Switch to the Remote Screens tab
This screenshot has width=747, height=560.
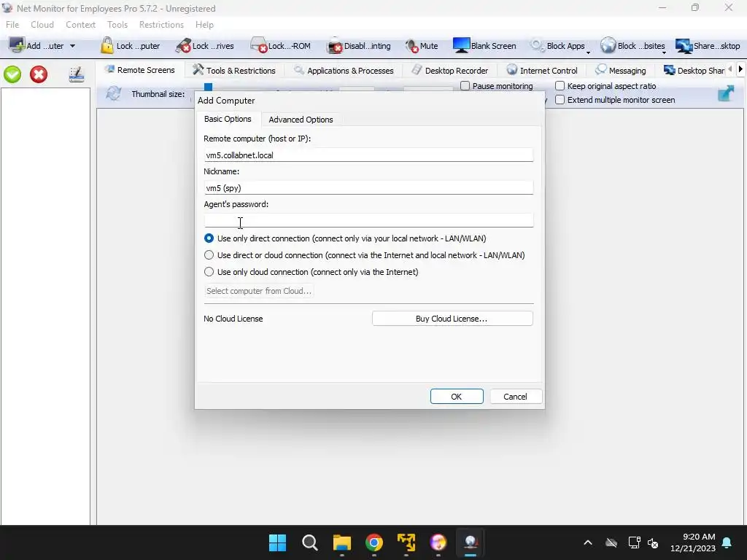(140, 70)
